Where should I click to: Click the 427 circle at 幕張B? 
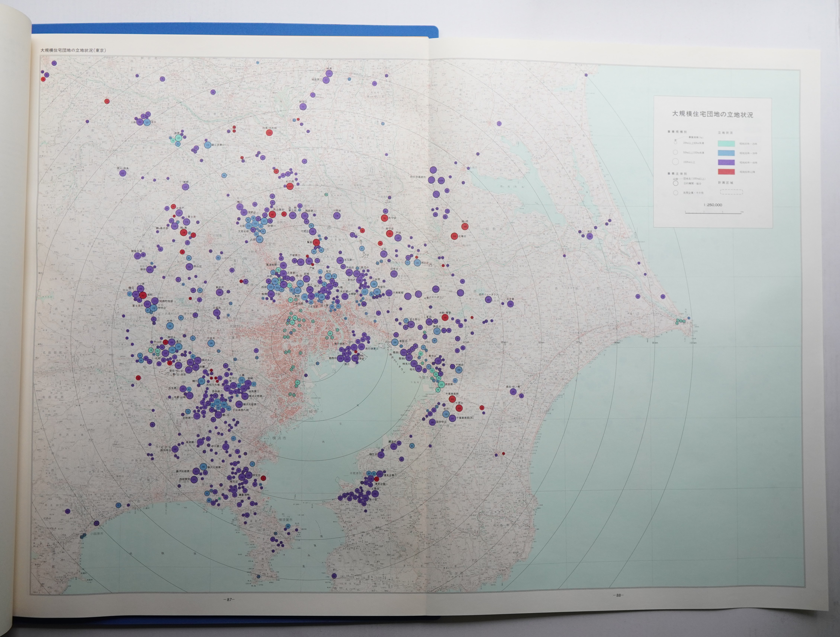pyautogui.click(x=409, y=357)
